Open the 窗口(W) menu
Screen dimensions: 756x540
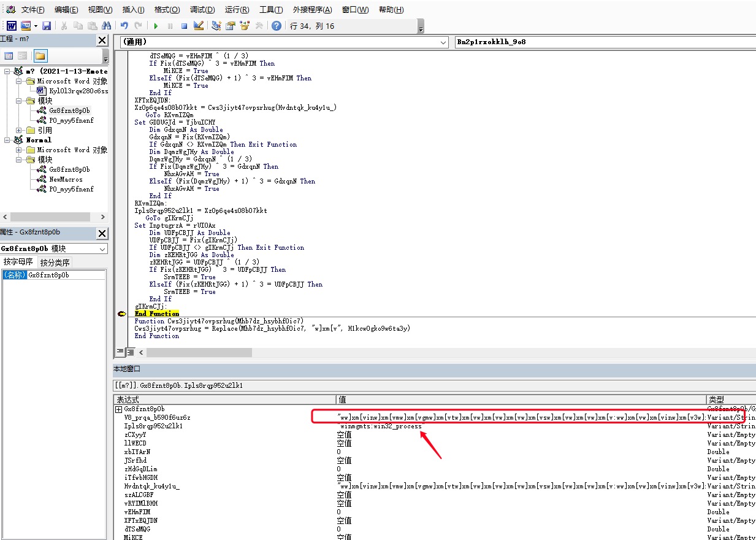pos(356,10)
